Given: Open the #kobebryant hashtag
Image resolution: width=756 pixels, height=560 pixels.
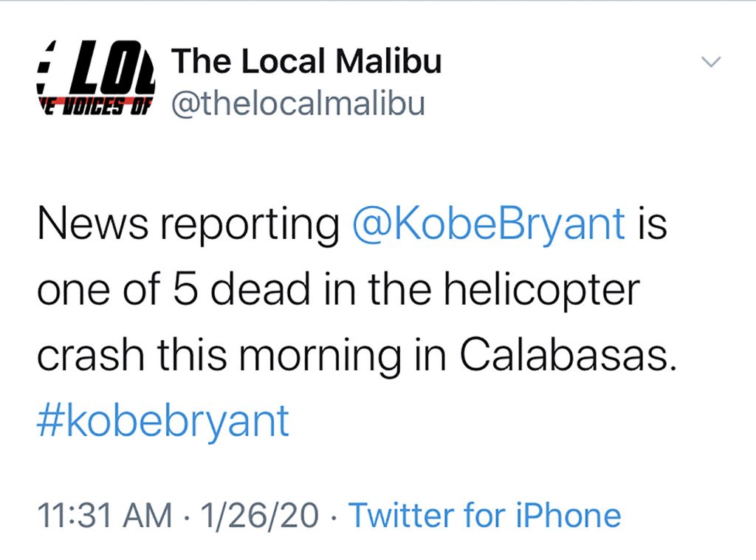Looking at the screenshot, I should pos(163,422).
